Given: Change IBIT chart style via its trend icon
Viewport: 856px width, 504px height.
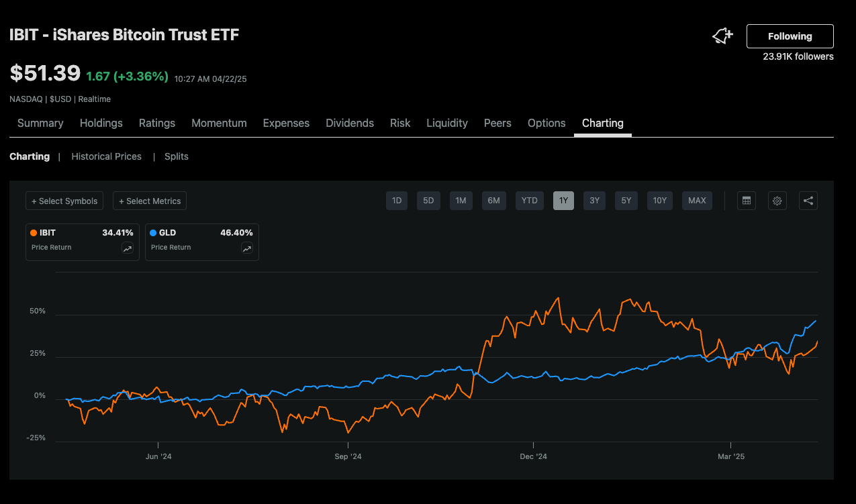Looking at the screenshot, I should (x=127, y=248).
